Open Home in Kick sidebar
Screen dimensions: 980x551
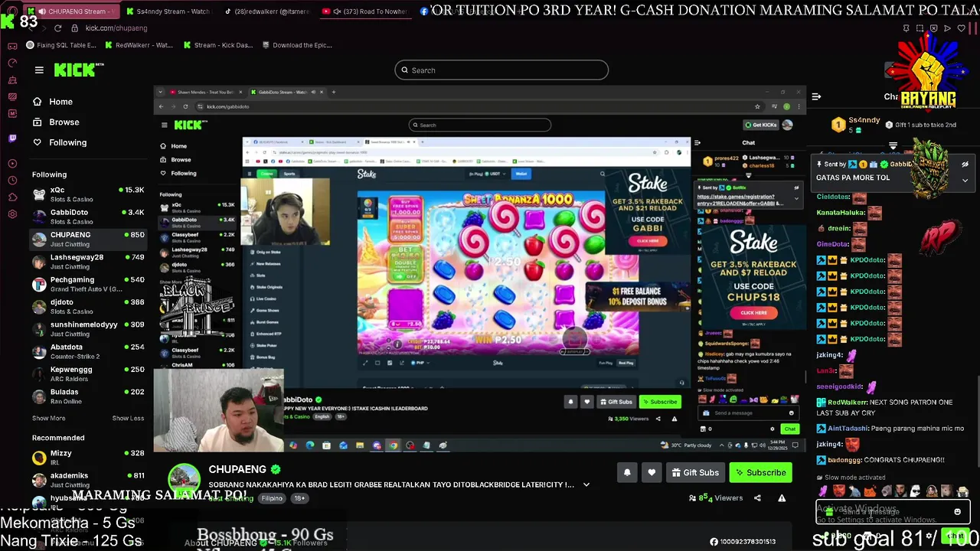pyautogui.click(x=53, y=102)
